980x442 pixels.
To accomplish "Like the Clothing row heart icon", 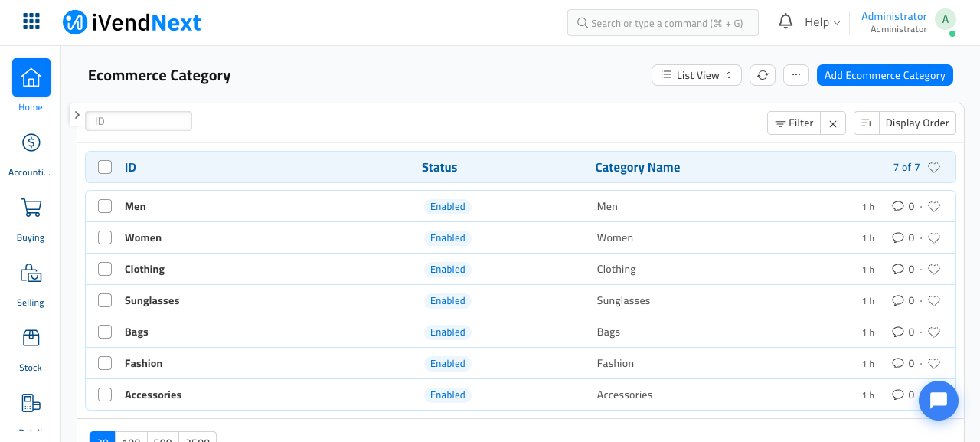I will point(934,270).
